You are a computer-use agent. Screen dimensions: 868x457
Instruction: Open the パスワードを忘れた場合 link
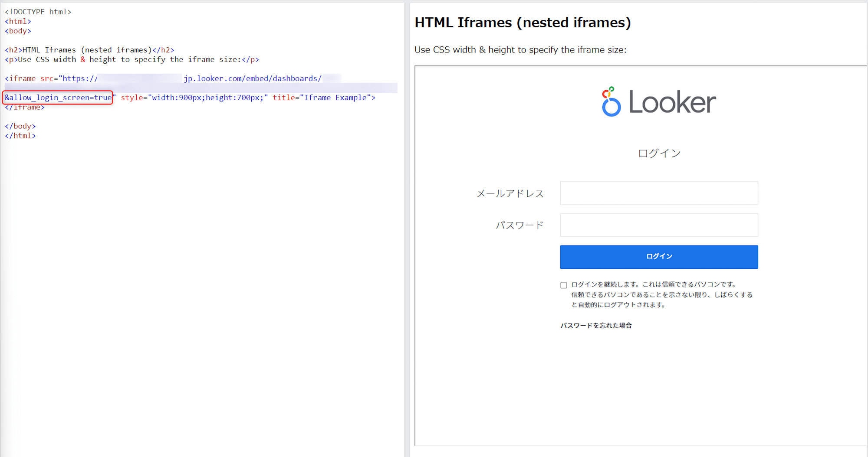click(596, 325)
